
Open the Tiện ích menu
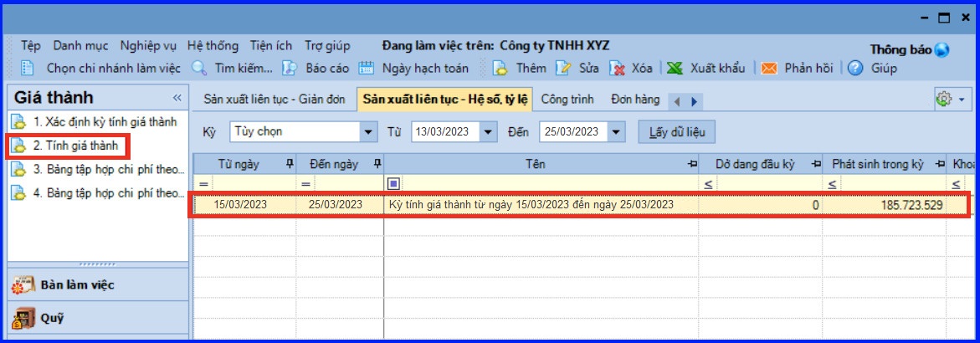[x=271, y=46]
